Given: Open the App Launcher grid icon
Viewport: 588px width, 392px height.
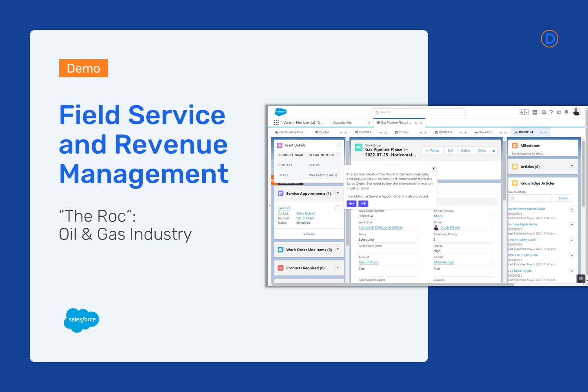Looking at the screenshot, I should pyautogui.click(x=276, y=123).
